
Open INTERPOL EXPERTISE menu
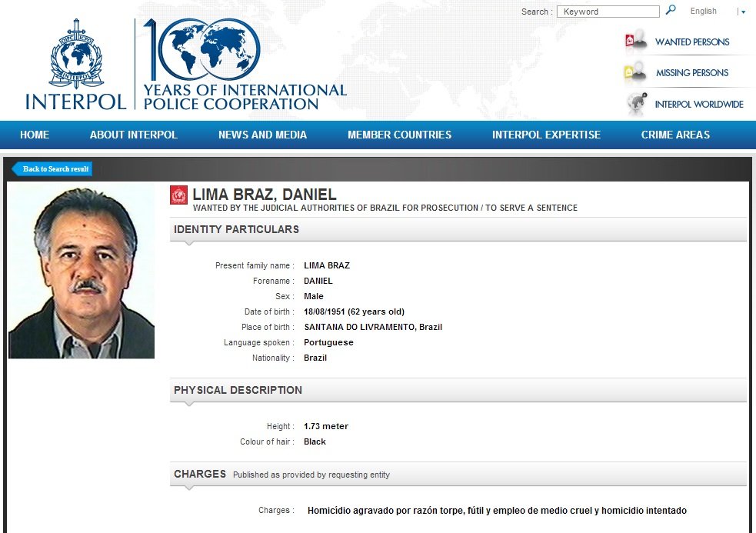[546, 135]
